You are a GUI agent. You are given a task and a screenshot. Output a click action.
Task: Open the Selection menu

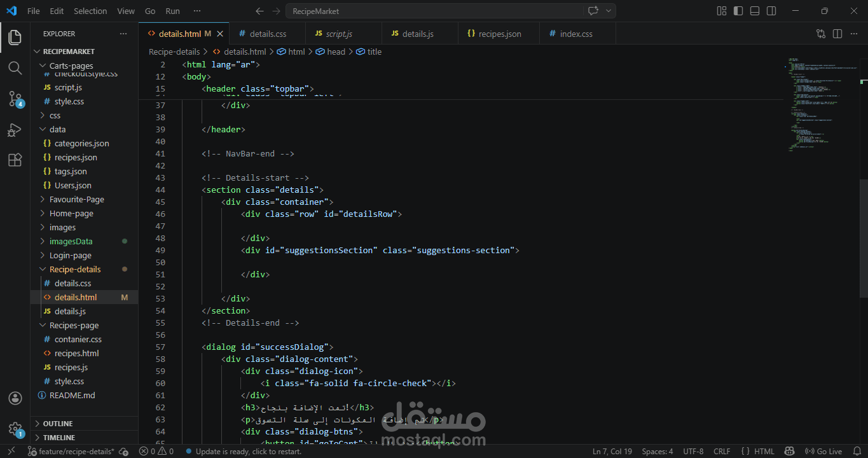coord(90,11)
